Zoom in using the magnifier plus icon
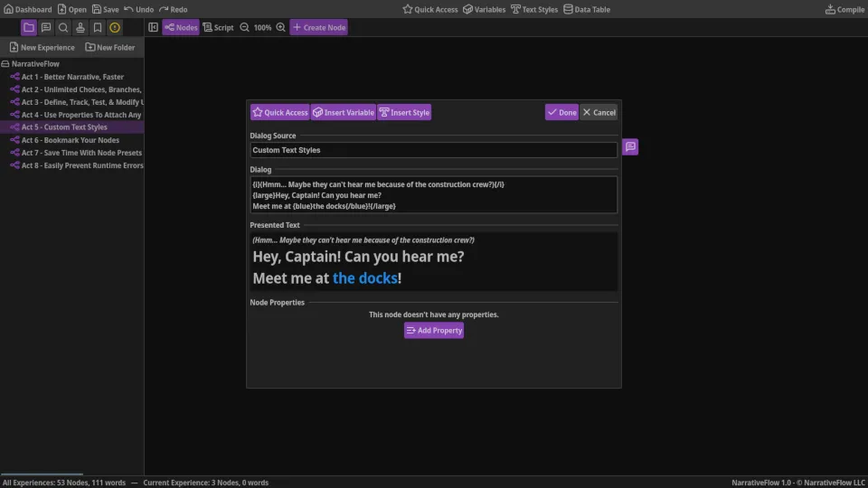 click(x=280, y=28)
